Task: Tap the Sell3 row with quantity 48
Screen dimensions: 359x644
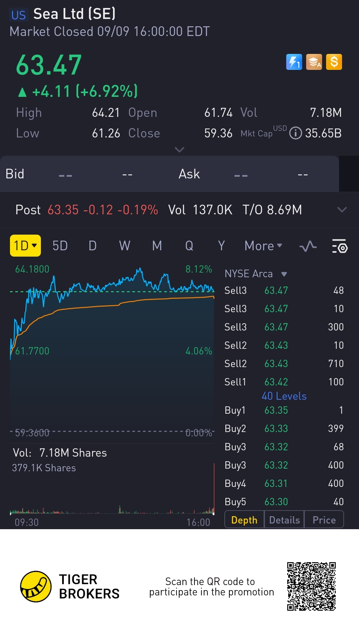Action: (284, 290)
